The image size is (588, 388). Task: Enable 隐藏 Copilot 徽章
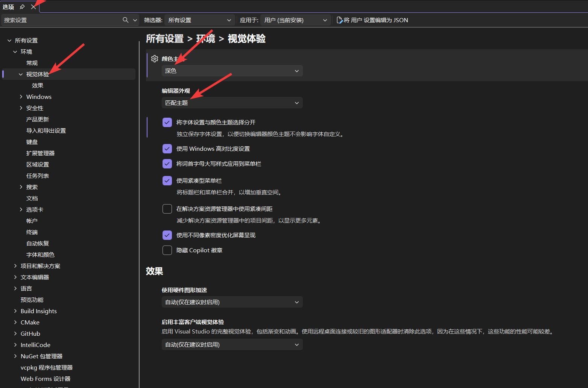tap(167, 250)
